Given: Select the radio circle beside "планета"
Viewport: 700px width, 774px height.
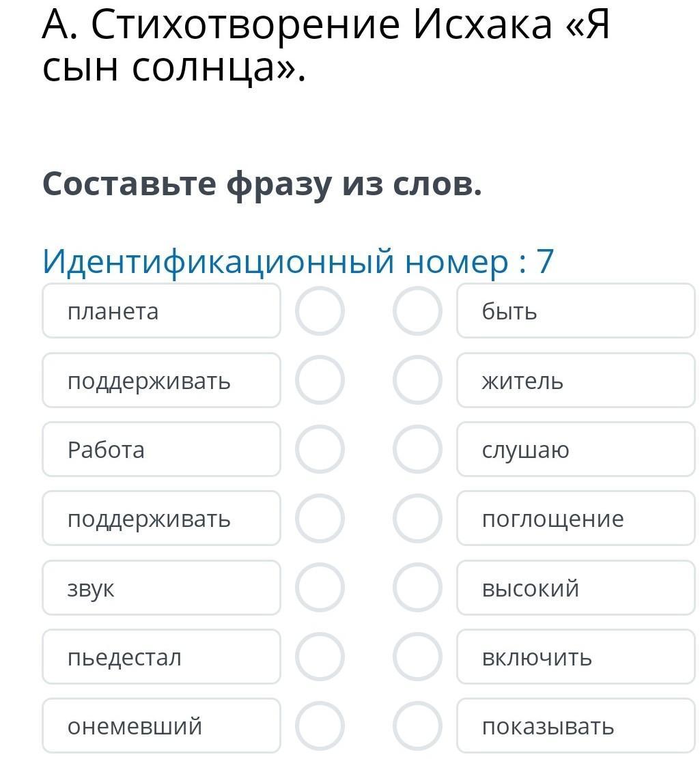Looking at the screenshot, I should pyautogui.click(x=320, y=311).
